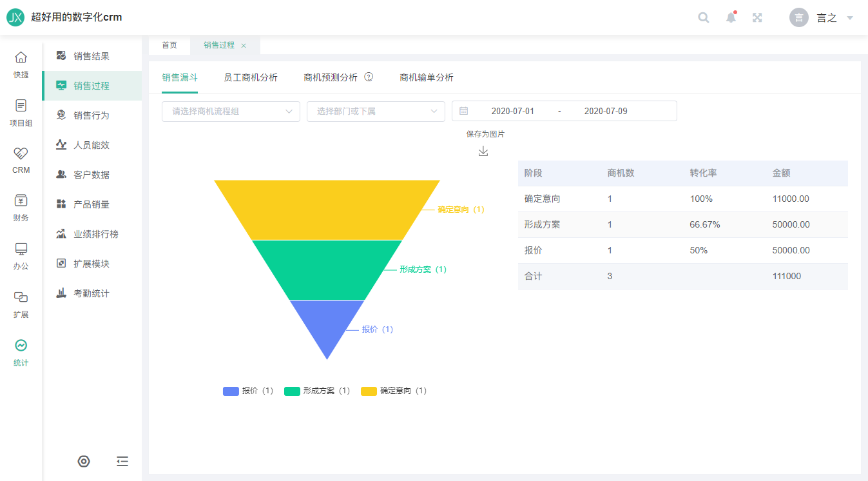Viewport: 868px width, 481px height.
Task: Open the 财务 finance module
Action: tap(21, 208)
